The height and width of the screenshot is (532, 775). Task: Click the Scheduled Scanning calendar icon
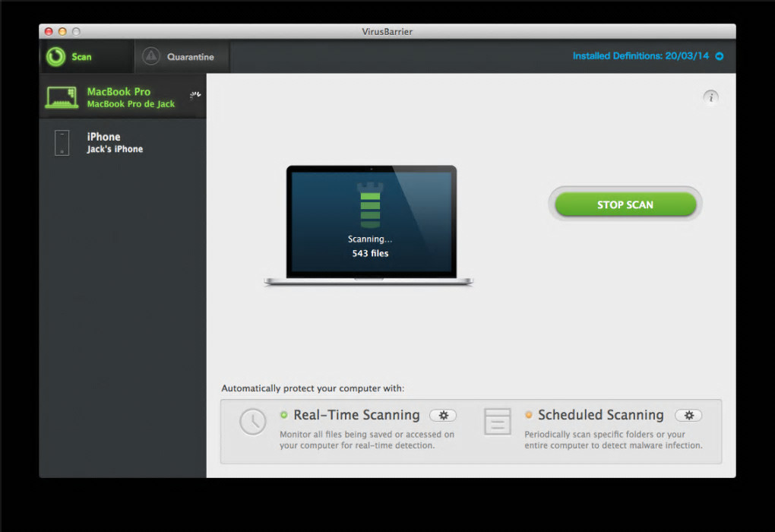497,422
